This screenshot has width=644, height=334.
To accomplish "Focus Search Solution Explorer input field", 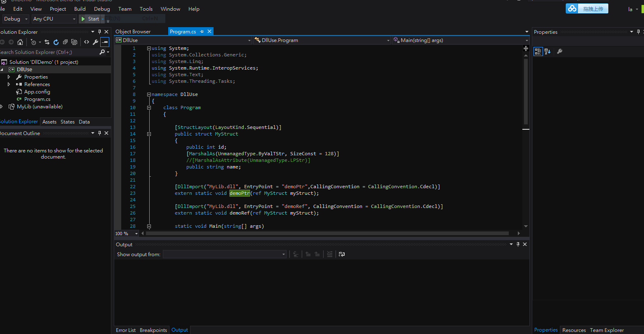I will pyautogui.click(x=49, y=52).
